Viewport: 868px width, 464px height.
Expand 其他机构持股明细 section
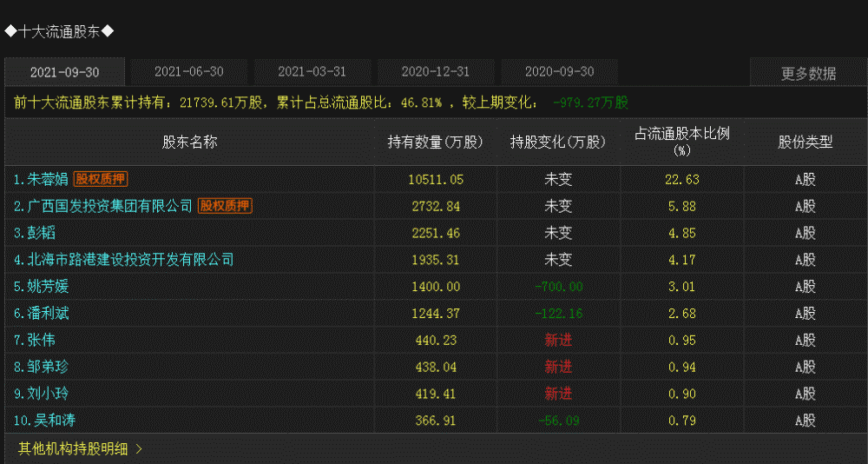pos(80,448)
